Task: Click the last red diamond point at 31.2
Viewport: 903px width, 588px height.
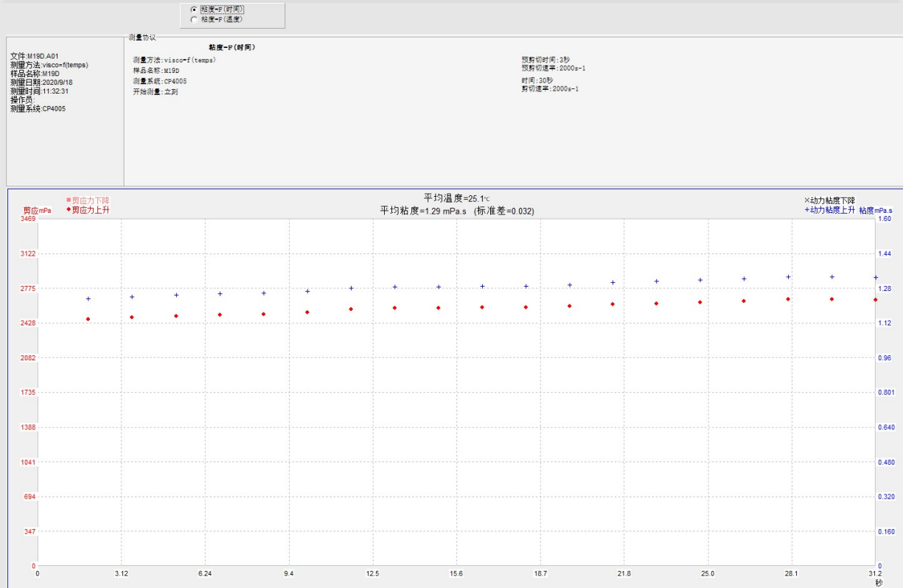Action: click(x=876, y=300)
